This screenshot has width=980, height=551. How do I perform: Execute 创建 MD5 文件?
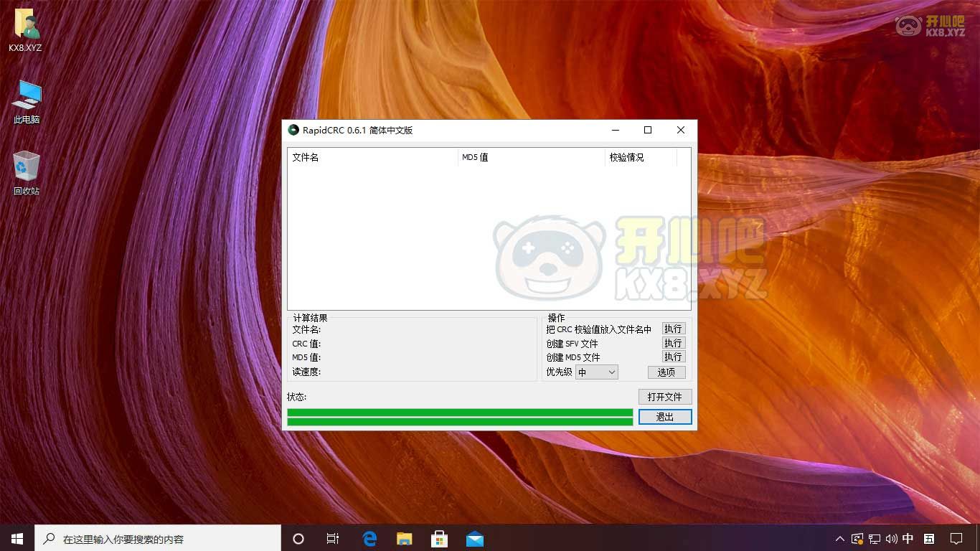(674, 357)
